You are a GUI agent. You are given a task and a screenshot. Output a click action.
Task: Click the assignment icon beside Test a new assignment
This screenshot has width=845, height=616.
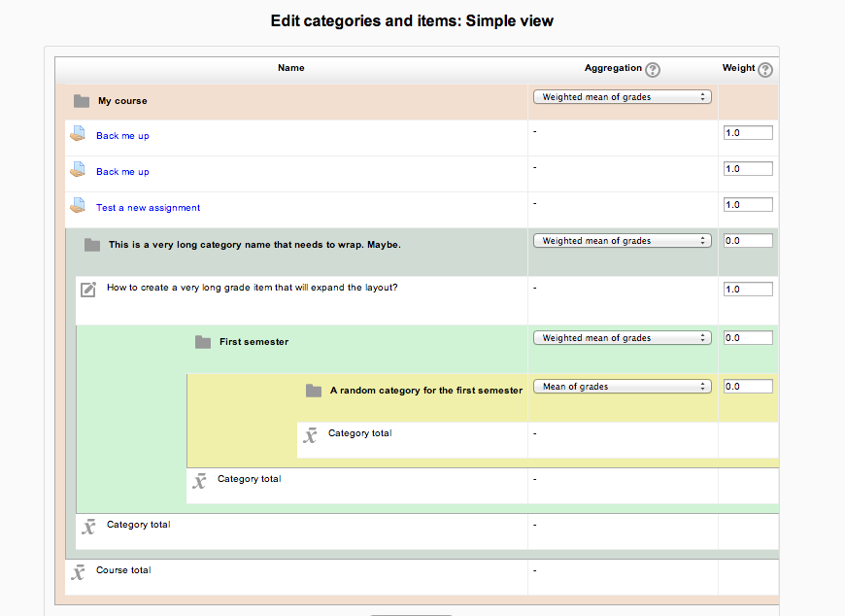point(78,205)
